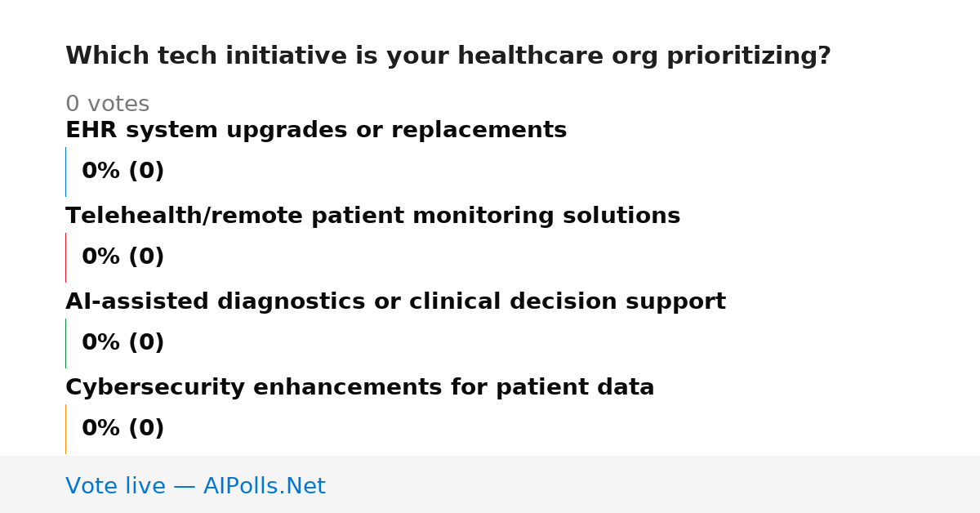Click the poll question heading text

[x=448, y=56]
